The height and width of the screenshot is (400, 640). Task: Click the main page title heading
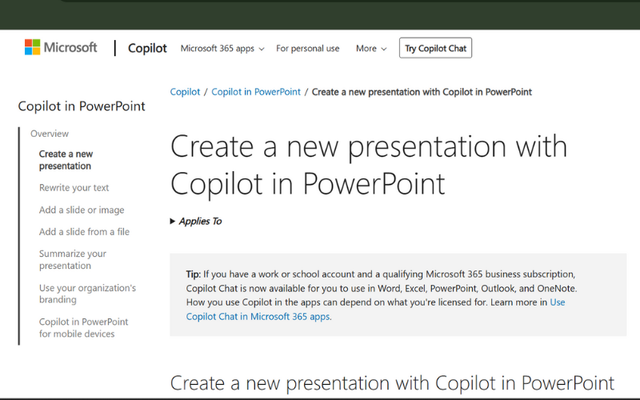[369, 165]
